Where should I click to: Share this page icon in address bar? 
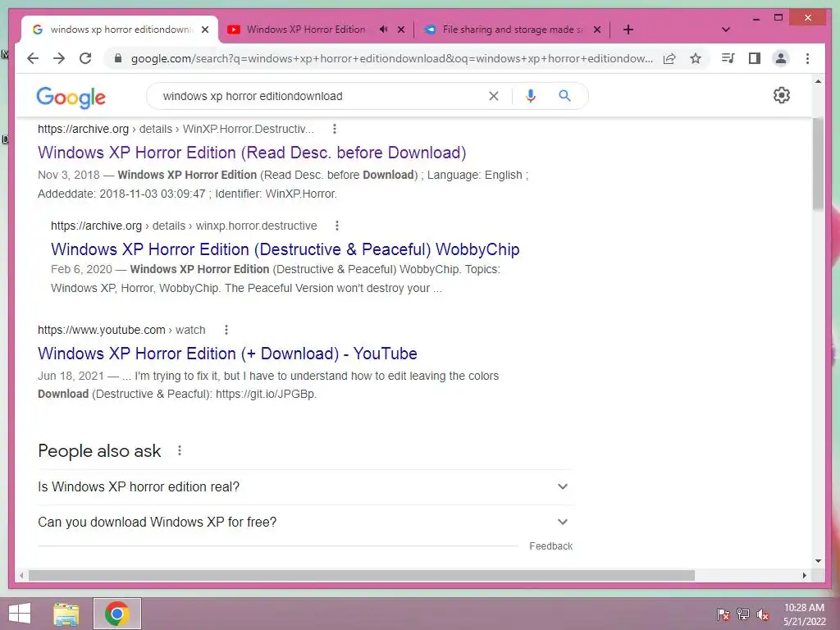(669, 58)
